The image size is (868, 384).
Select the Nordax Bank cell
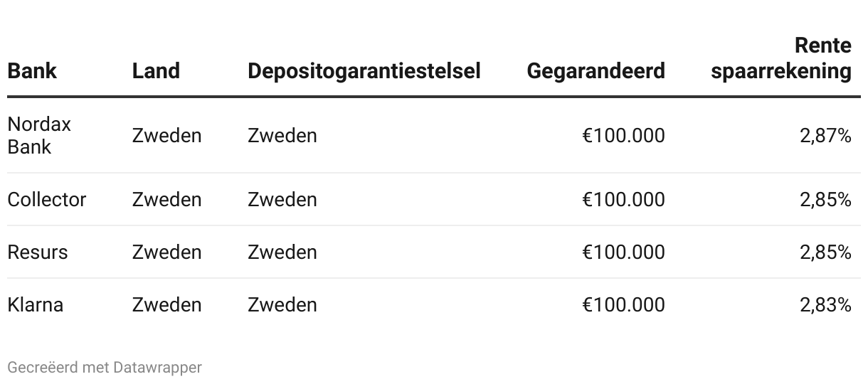pyautogui.click(x=39, y=135)
